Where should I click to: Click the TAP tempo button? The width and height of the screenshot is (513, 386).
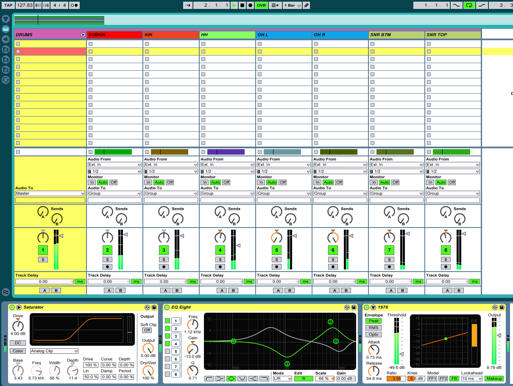pos(8,5)
